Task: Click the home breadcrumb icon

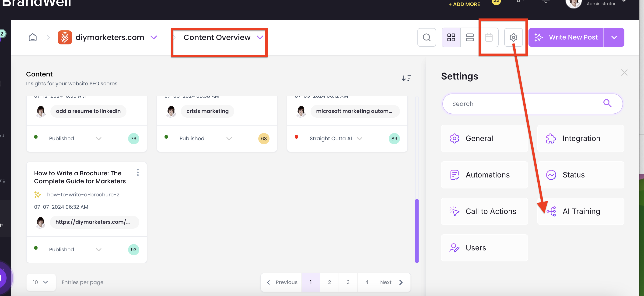Action: pyautogui.click(x=32, y=37)
